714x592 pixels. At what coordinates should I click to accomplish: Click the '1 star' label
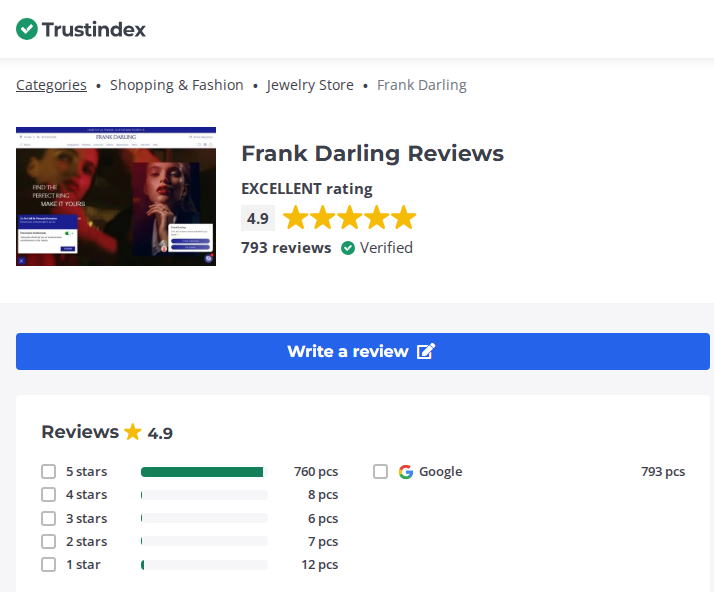click(83, 565)
